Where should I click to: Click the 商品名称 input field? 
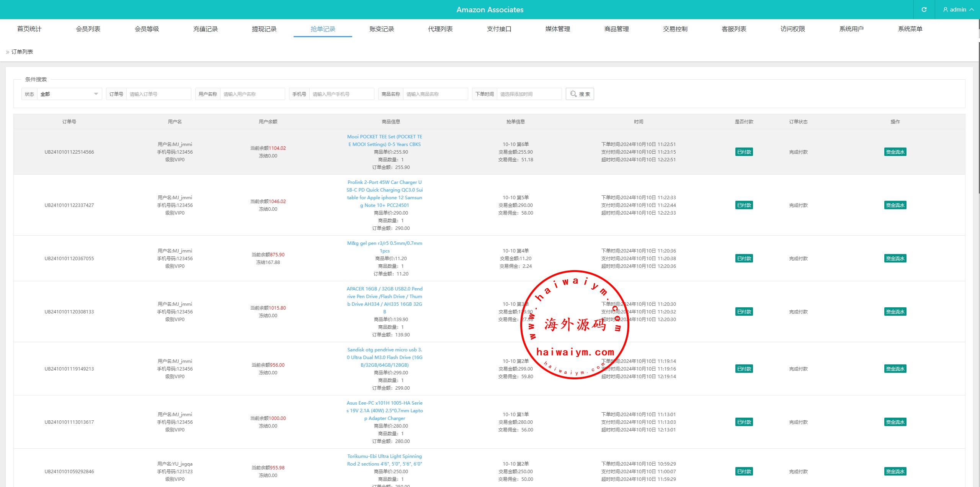pyautogui.click(x=435, y=94)
